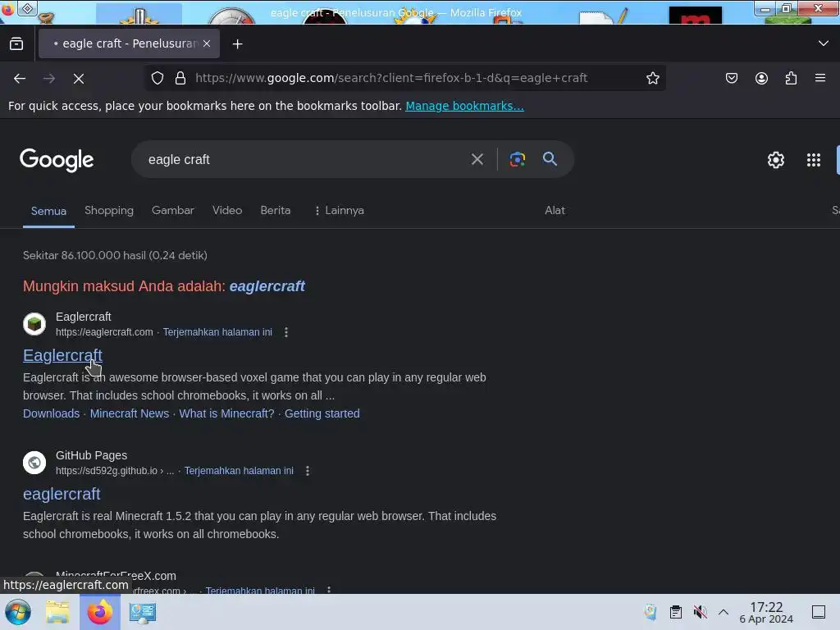This screenshot has height=630, width=840.
Task: Open the Windows Start menu
Action: [x=18, y=612]
